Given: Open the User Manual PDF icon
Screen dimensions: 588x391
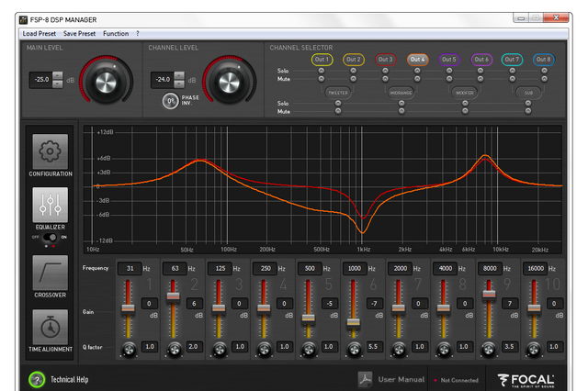Looking at the screenshot, I should 365,379.
